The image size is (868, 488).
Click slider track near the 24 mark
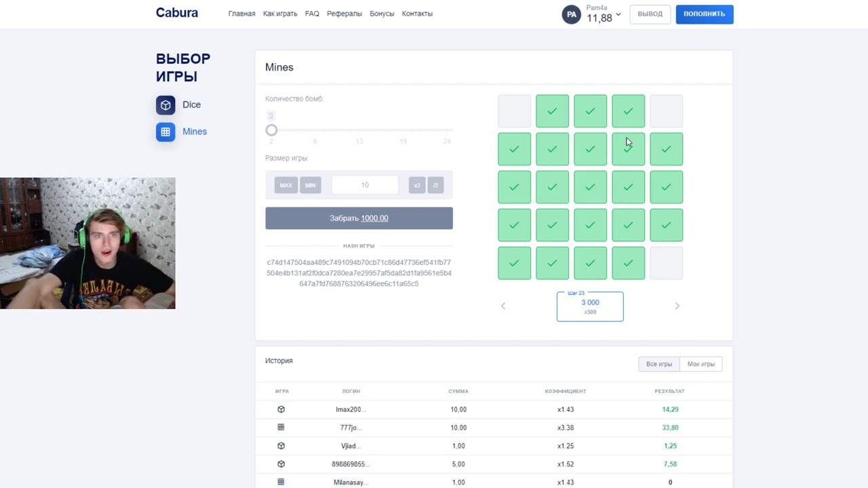(447, 130)
